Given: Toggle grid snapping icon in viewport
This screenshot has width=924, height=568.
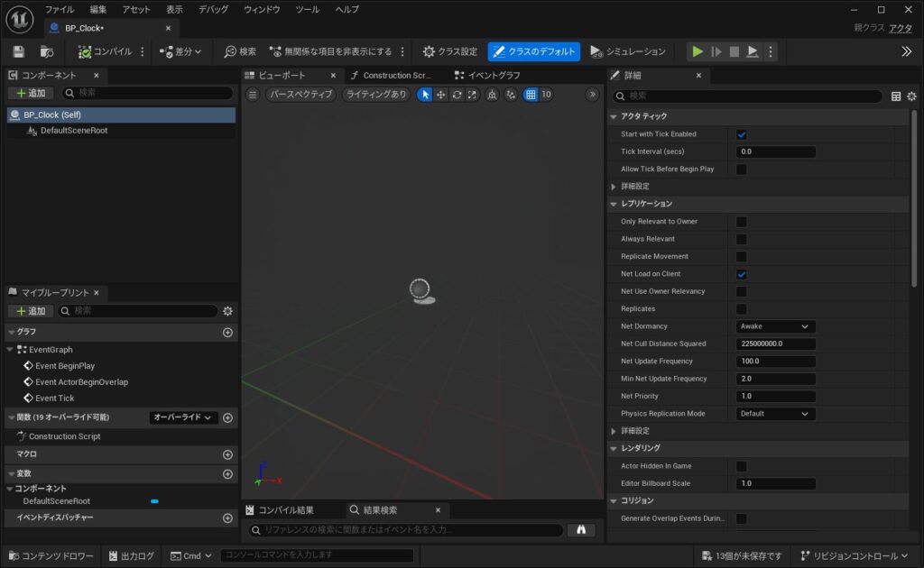Looking at the screenshot, I should pyautogui.click(x=531, y=95).
